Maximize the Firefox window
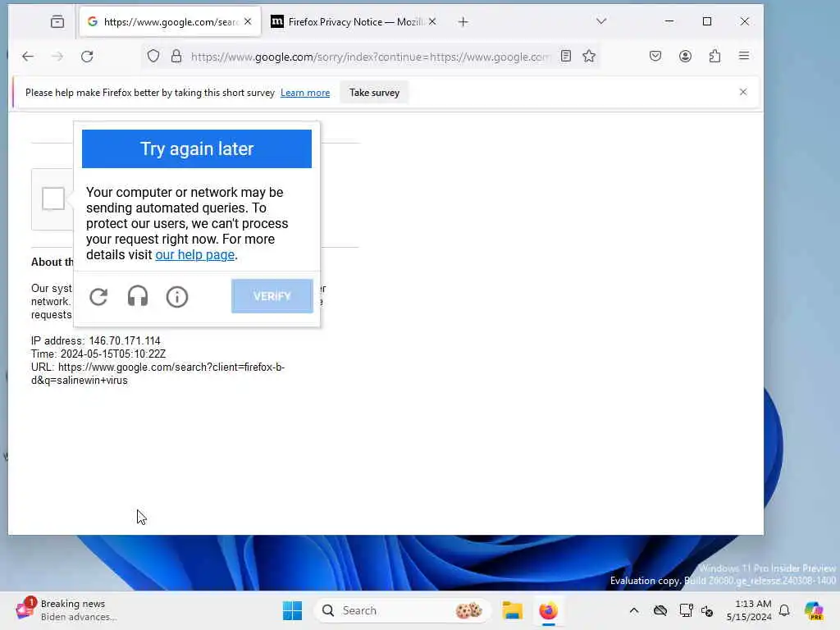Image resolution: width=840 pixels, height=630 pixels. click(x=707, y=21)
